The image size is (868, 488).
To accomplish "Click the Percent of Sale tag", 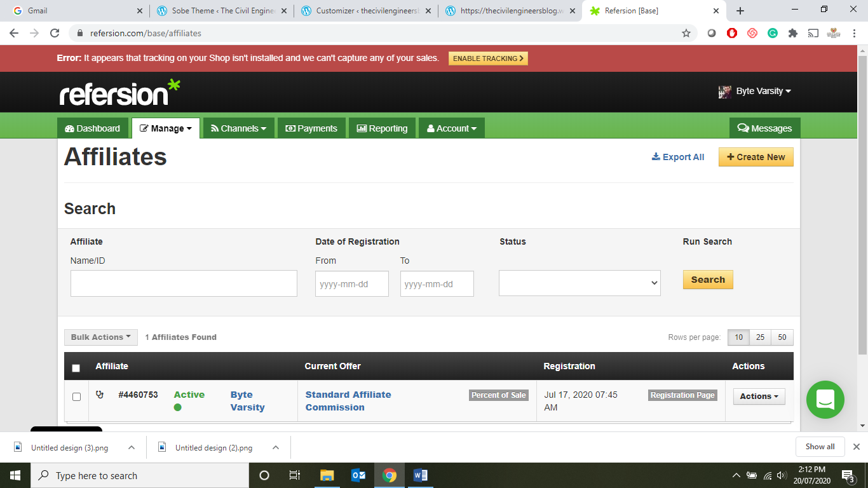I will pos(499,395).
